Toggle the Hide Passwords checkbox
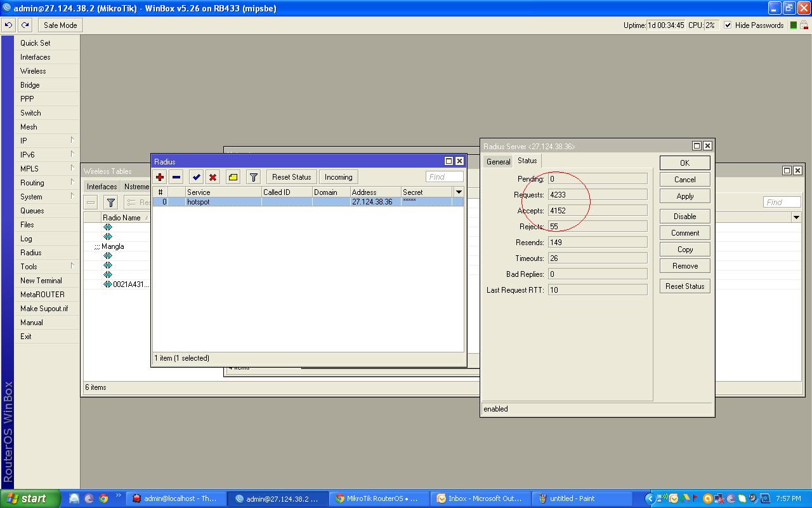 point(728,25)
